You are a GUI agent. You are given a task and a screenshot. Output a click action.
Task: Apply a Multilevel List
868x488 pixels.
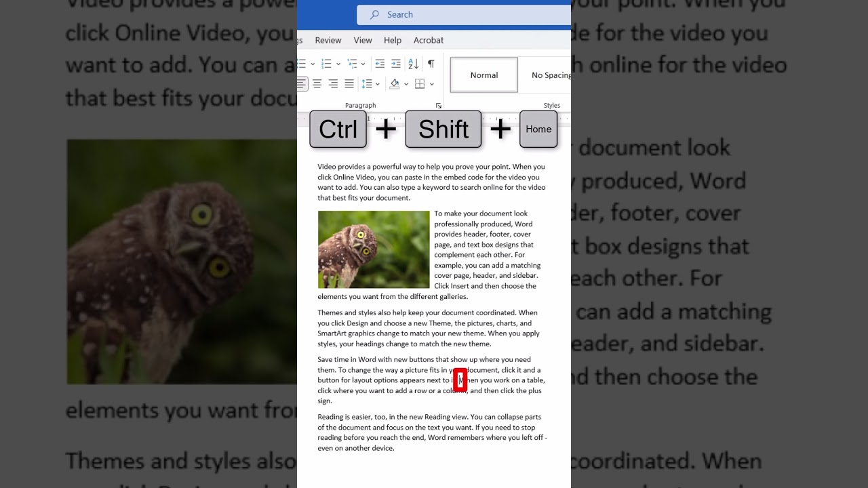tap(352, 64)
